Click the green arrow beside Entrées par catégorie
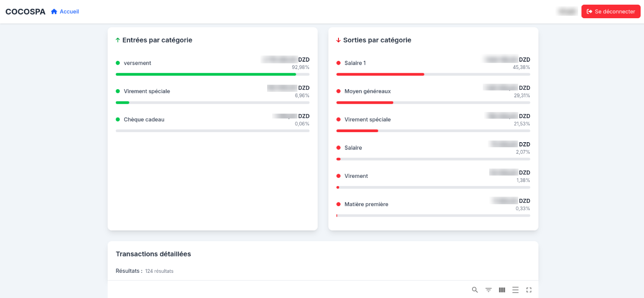The width and height of the screenshot is (644, 298). tap(118, 40)
